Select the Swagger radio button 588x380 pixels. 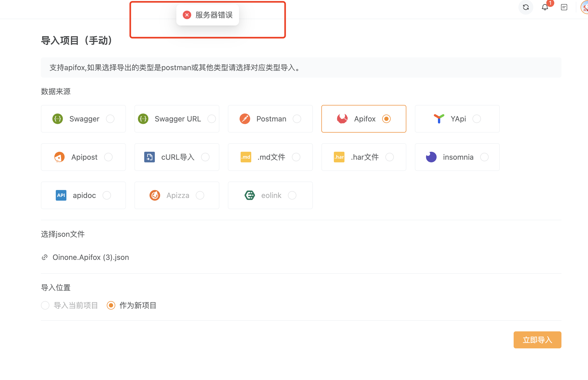point(110,119)
